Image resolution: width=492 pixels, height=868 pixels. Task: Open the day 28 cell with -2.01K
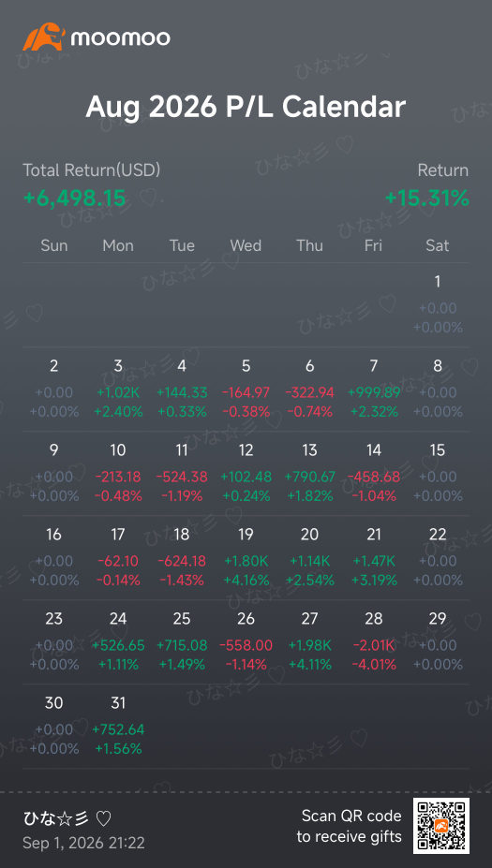pos(374,642)
